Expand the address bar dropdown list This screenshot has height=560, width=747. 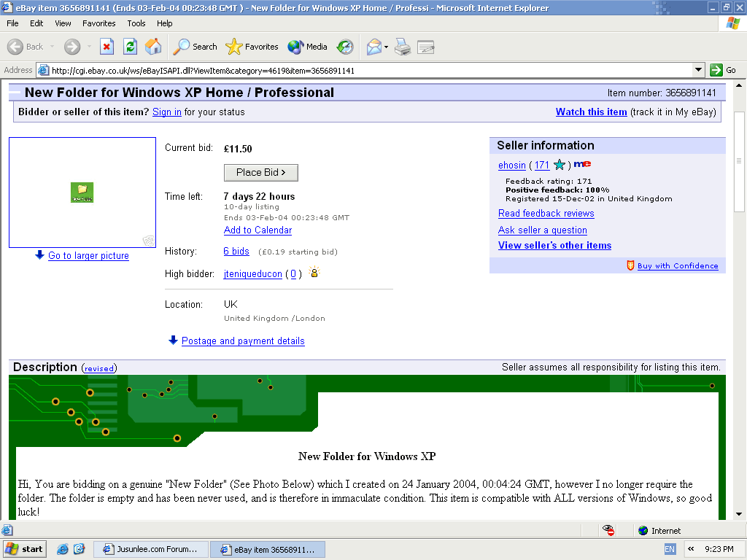coord(698,70)
